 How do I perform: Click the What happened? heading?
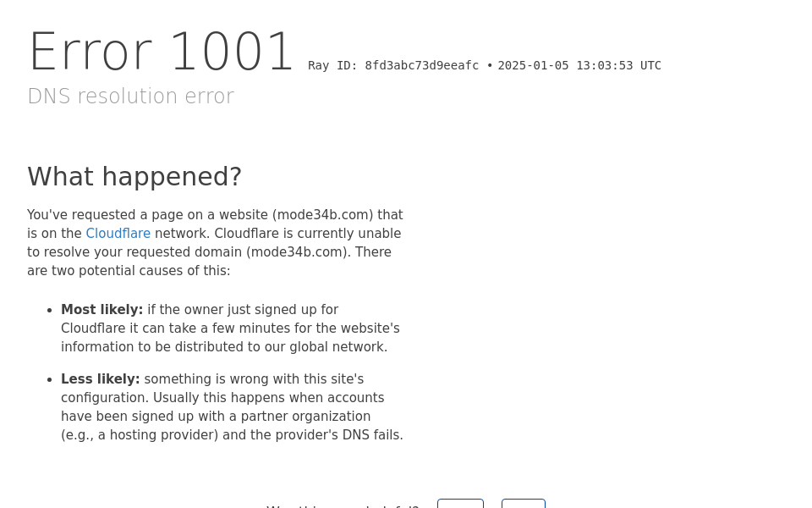coord(134,176)
